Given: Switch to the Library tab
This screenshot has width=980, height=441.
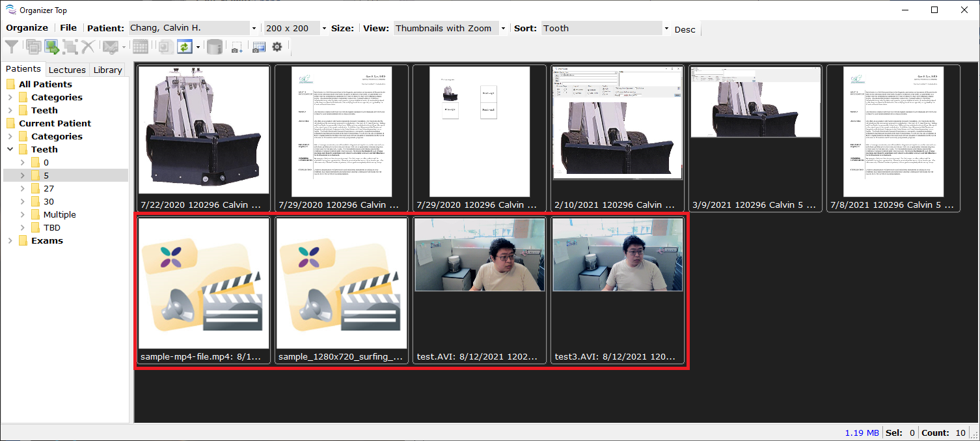Looking at the screenshot, I should click(x=107, y=70).
